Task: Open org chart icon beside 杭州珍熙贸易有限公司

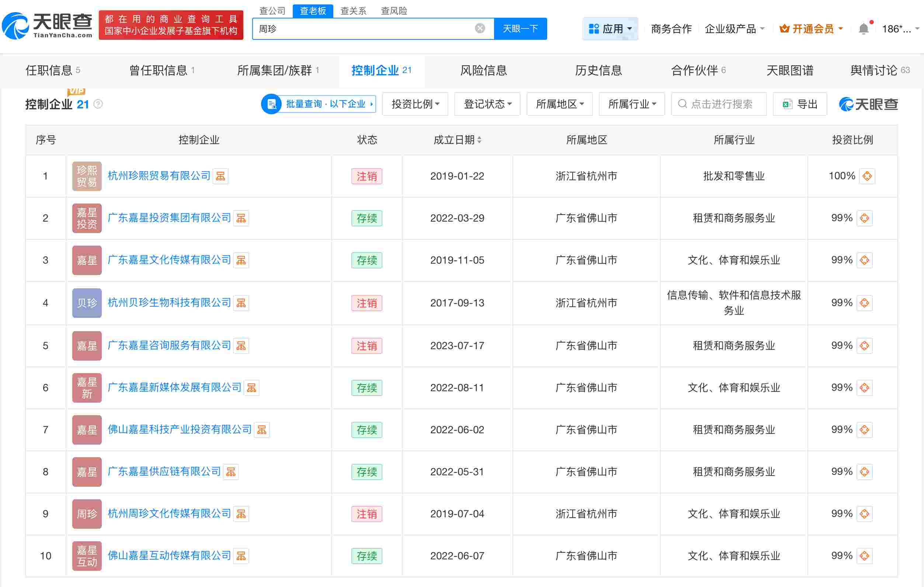Action: (x=220, y=176)
